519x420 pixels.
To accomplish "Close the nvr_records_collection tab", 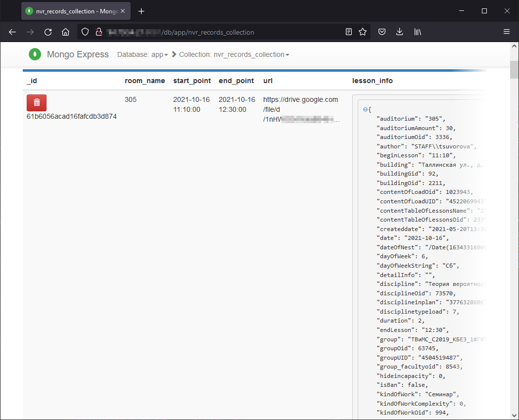I will 123,11.
